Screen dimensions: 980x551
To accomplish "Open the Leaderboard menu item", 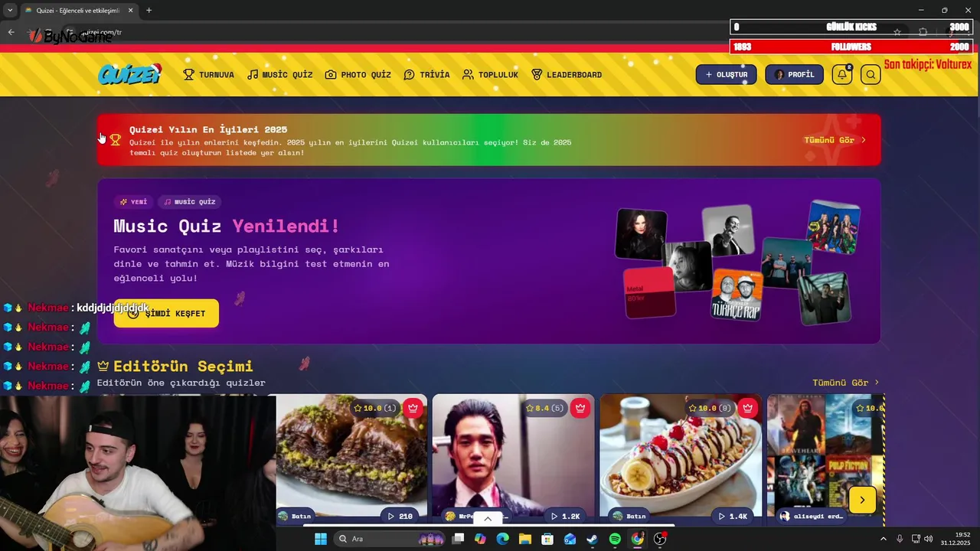I will tap(567, 75).
